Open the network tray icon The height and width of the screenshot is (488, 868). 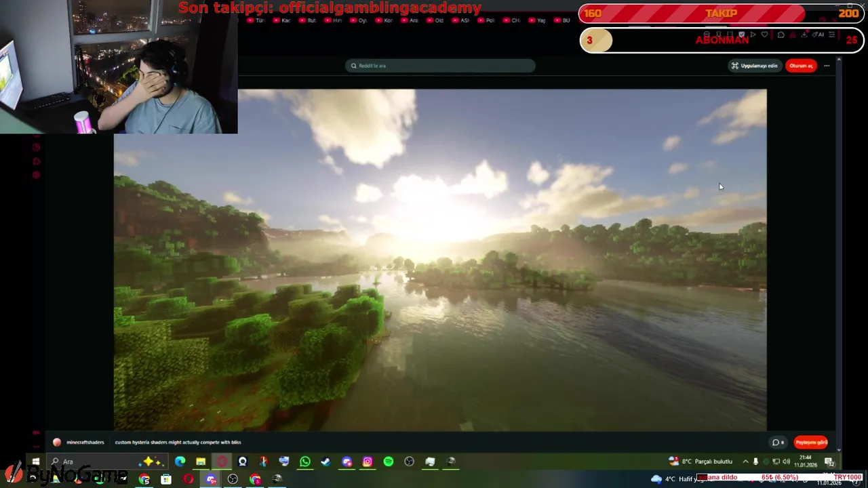coord(776,462)
